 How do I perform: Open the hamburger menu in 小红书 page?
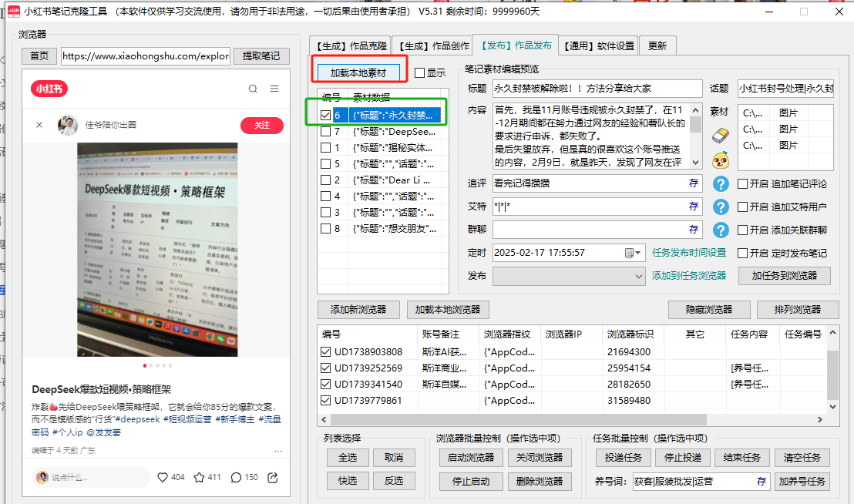274,89
